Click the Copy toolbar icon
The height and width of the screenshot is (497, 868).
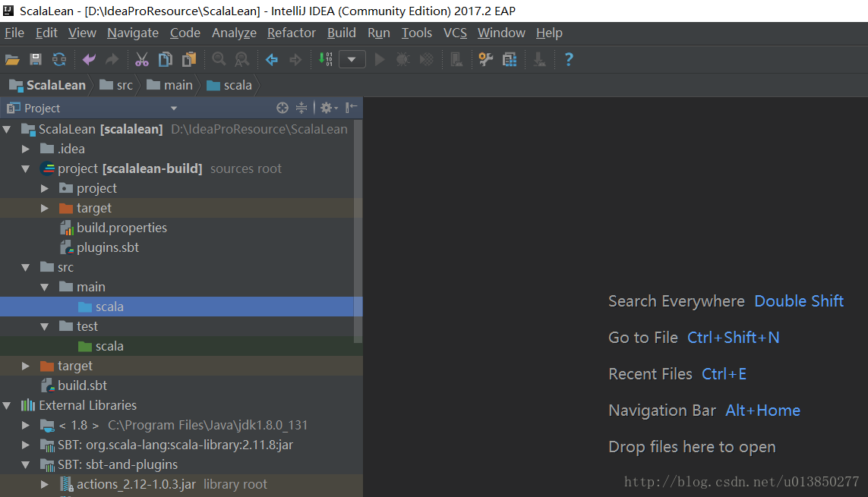(165, 59)
